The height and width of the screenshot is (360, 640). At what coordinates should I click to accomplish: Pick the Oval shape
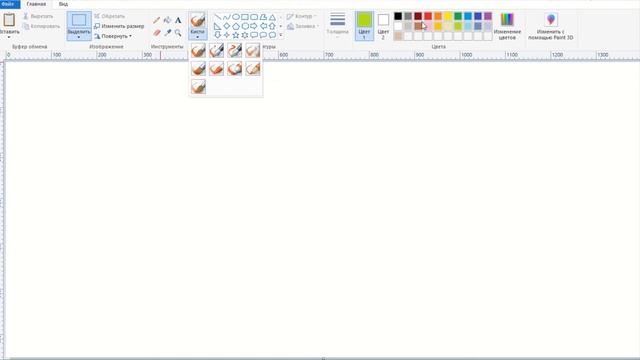236,17
